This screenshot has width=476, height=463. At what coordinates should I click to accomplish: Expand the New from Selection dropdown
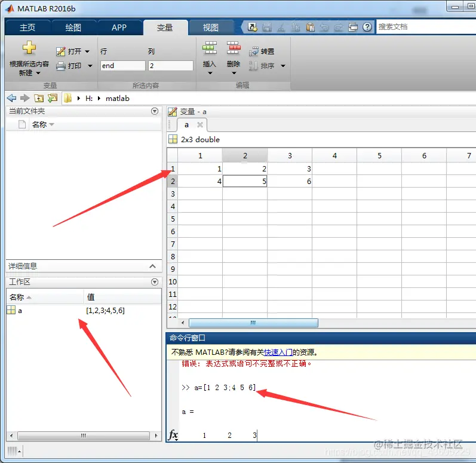[38, 73]
